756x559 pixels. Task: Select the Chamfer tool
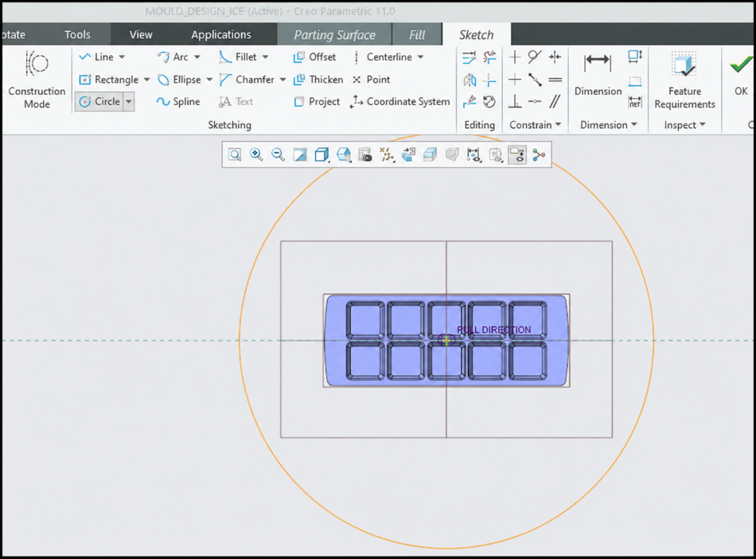[x=247, y=80]
